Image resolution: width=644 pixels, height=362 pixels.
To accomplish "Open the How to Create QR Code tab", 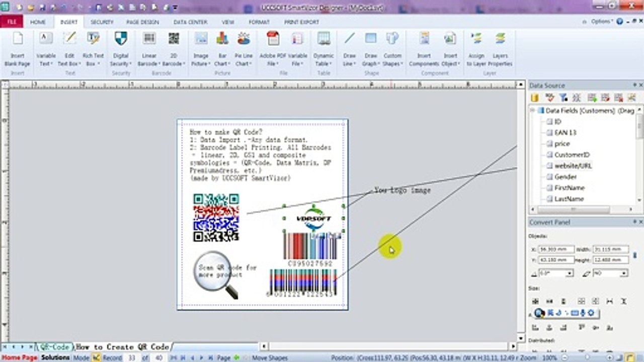I will pos(122,347).
